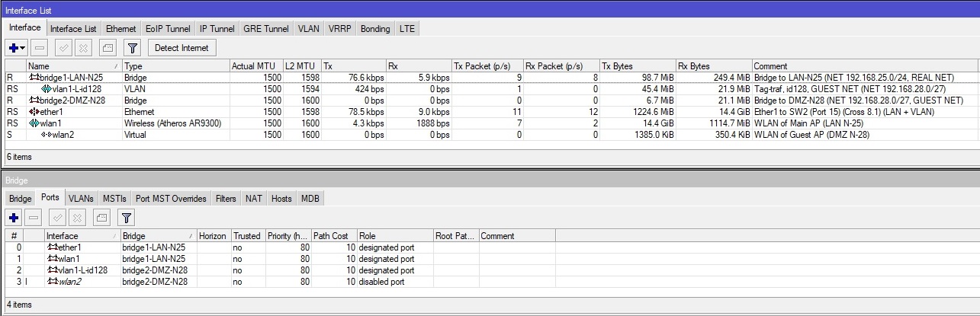Screen dimensions: 980x316
Task: Open the MSTIs tab
Action: [115, 199]
